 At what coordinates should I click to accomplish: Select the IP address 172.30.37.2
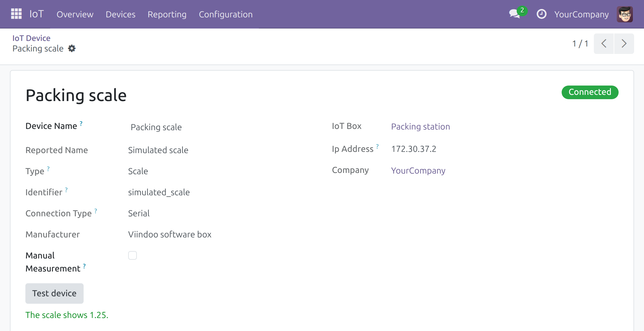click(x=414, y=149)
